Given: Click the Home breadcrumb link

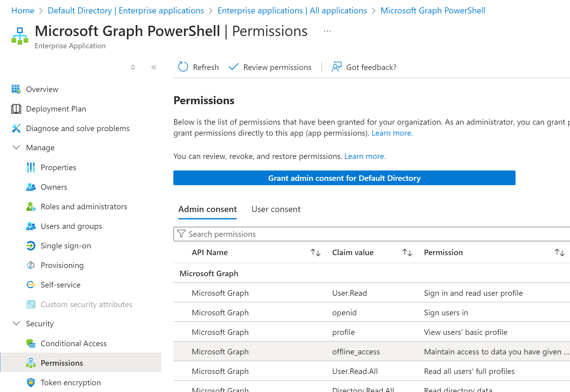Looking at the screenshot, I should click(x=23, y=10).
